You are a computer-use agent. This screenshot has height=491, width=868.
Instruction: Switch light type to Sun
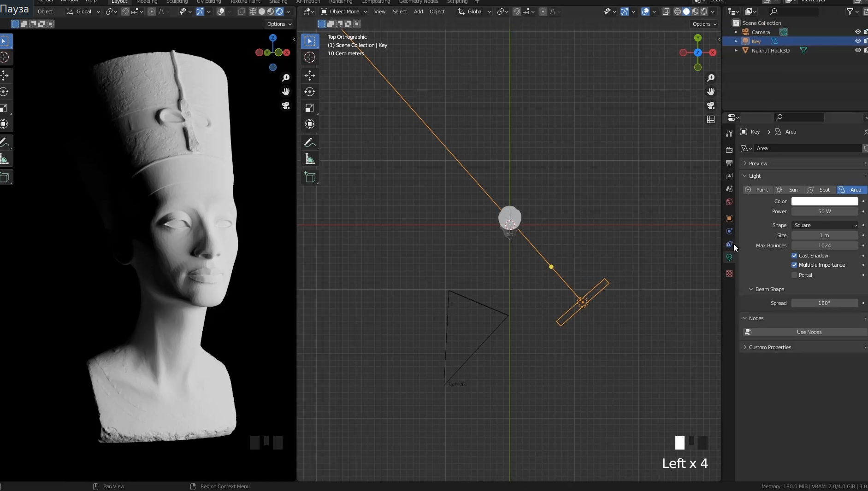coord(788,190)
